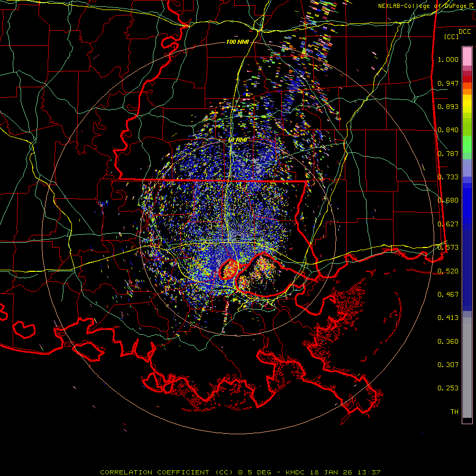Pick the red segment of the color bar

tap(467, 79)
